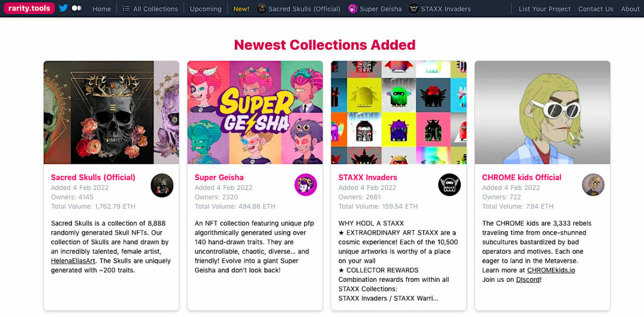Click the List Your Project button

coord(544,9)
